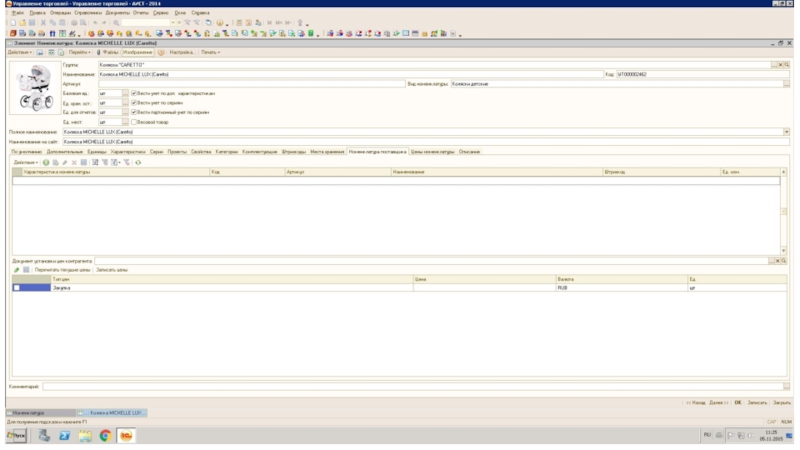This screenshot has width=800, height=450.
Task: Switch to the Характеристики tab
Action: point(128,151)
